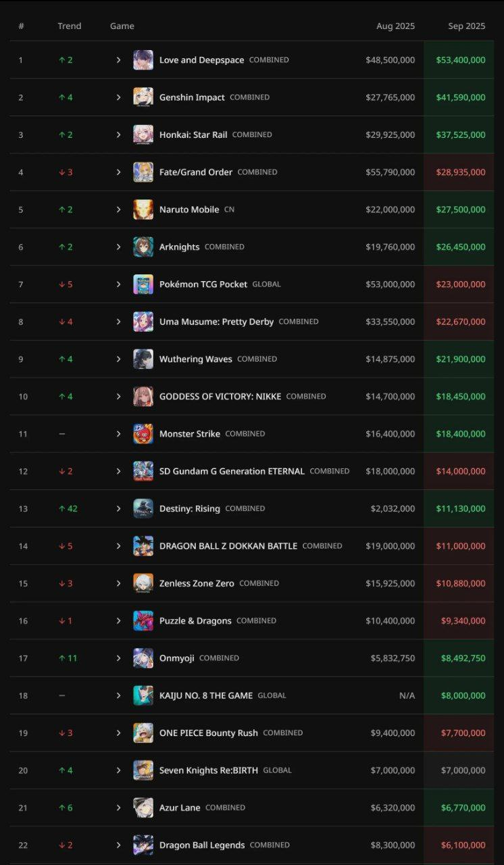504x865 pixels.
Task: Open the GODDESS OF VICTORY: NIKKE title
Action: click(x=220, y=397)
